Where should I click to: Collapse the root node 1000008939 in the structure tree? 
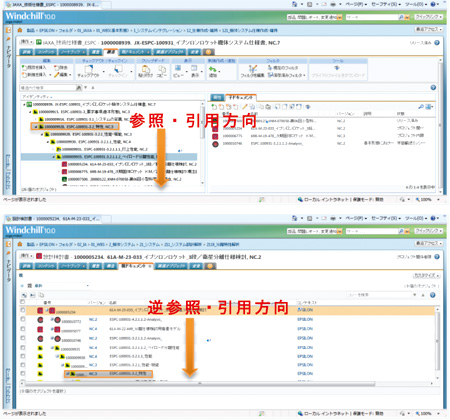coord(24,105)
